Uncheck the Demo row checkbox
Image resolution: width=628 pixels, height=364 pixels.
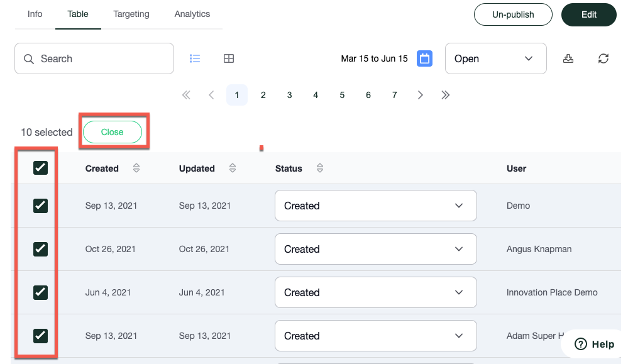[x=40, y=206]
